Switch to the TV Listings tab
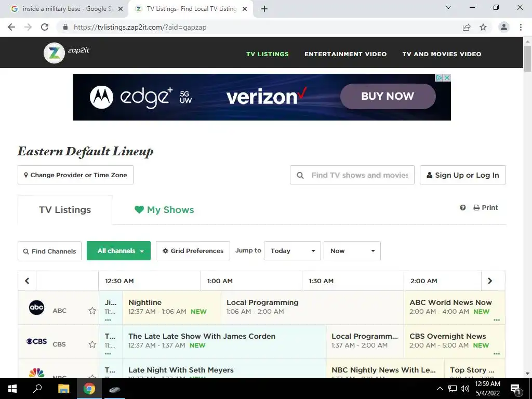The image size is (532, 399). tap(65, 210)
